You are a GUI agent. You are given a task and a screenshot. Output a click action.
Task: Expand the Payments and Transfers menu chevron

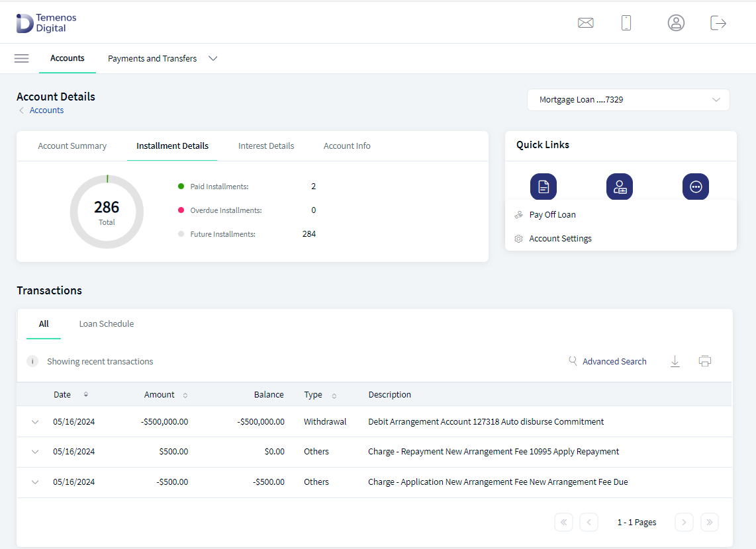coord(213,58)
